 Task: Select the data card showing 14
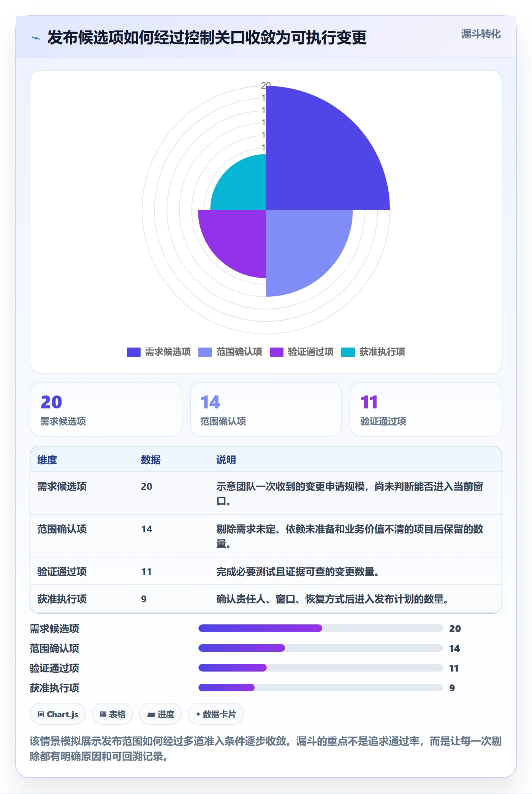266,409
